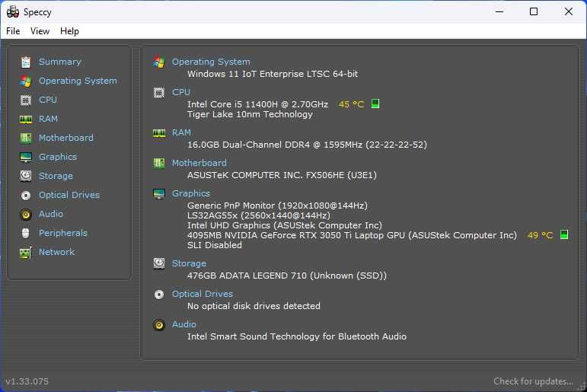Open the Help menu
The width and height of the screenshot is (587, 392).
(x=69, y=31)
